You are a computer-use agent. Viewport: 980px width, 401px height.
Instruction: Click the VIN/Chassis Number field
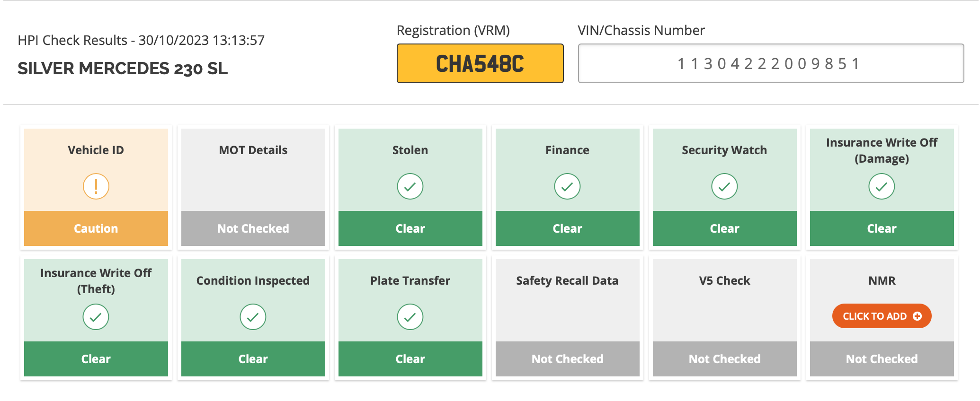pyautogui.click(x=771, y=63)
